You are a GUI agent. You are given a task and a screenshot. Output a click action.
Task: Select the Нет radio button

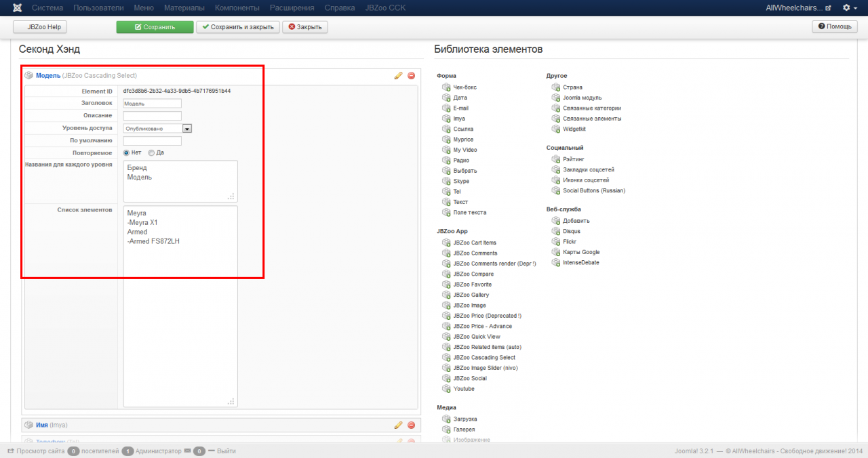pos(126,152)
